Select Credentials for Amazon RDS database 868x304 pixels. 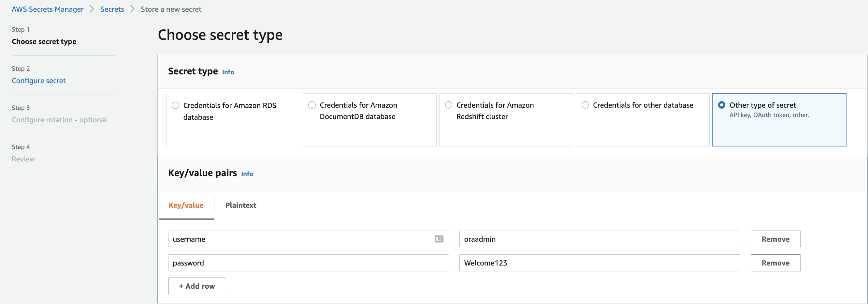(176, 105)
